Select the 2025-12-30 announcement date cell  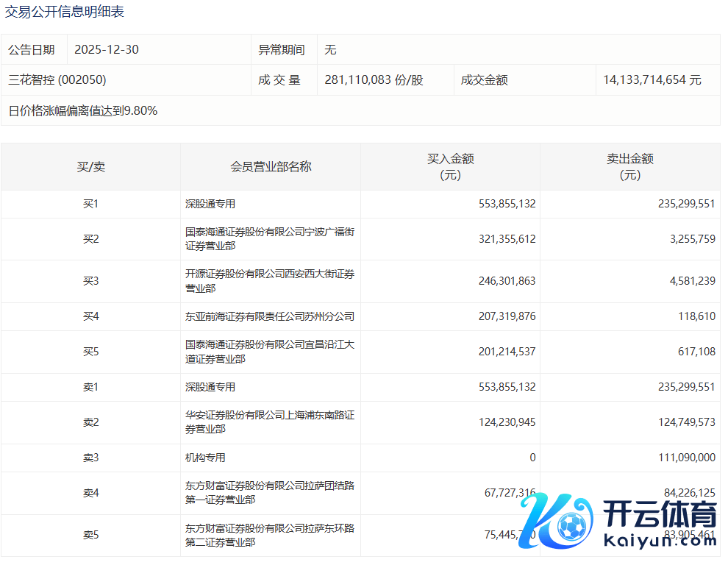(x=107, y=49)
